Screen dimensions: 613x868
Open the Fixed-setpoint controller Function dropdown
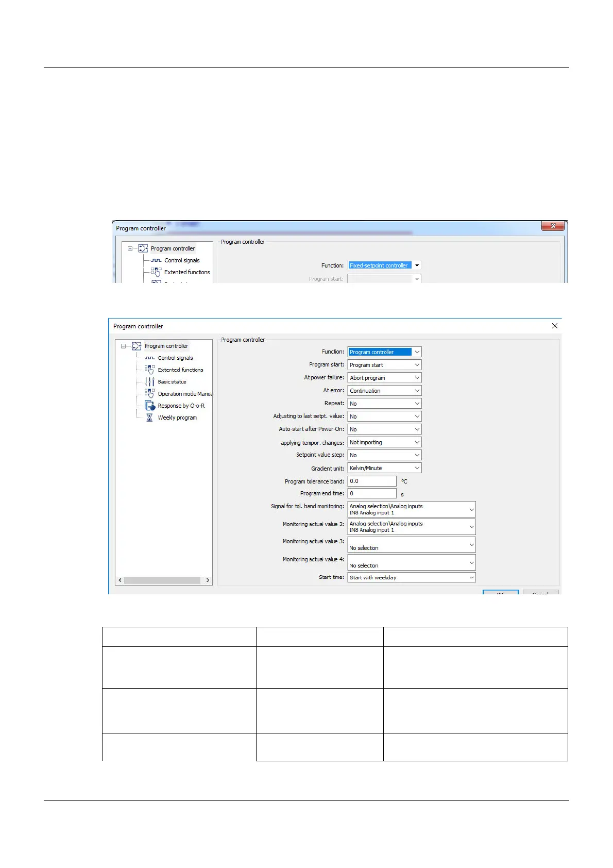coord(417,265)
